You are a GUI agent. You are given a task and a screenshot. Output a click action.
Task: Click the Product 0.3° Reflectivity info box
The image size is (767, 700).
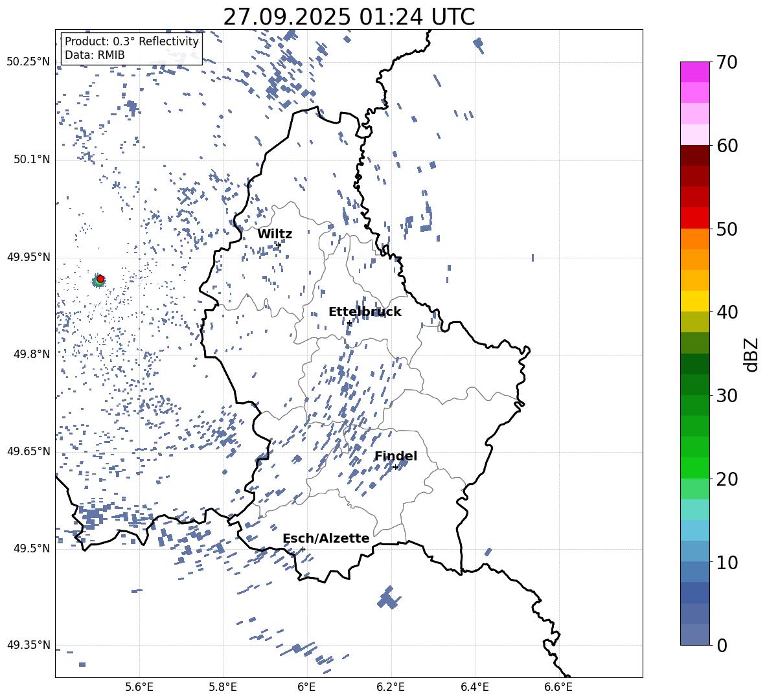(132, 49)
